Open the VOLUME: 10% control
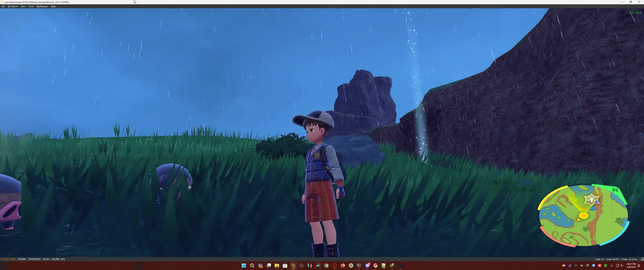 pyautogui.click(x=58, y=259)
